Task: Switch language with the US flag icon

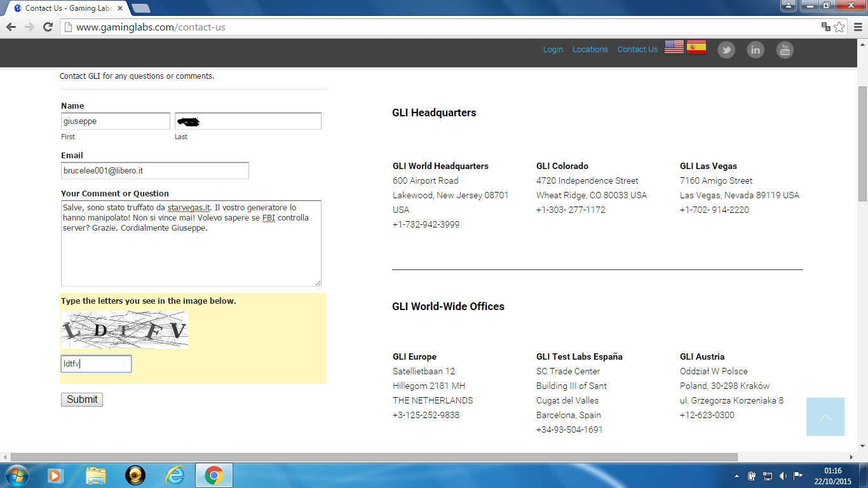Action: (x=674, y=48)
